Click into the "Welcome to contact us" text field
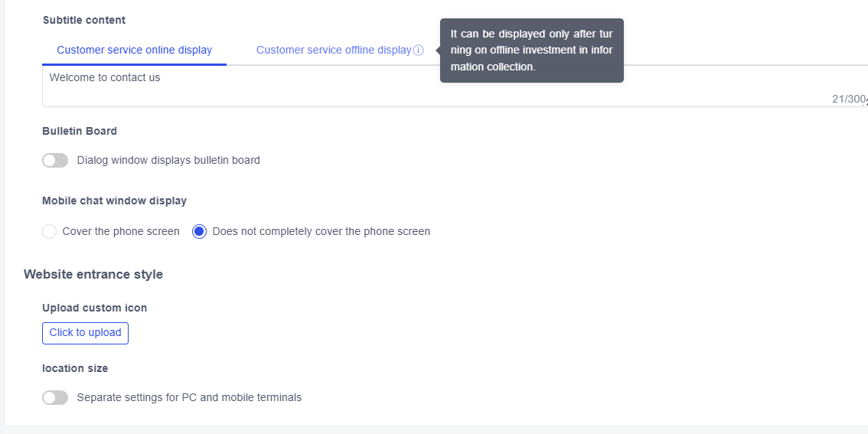The width and height of the screenshot is (868, 434). [x=383, y=86]
